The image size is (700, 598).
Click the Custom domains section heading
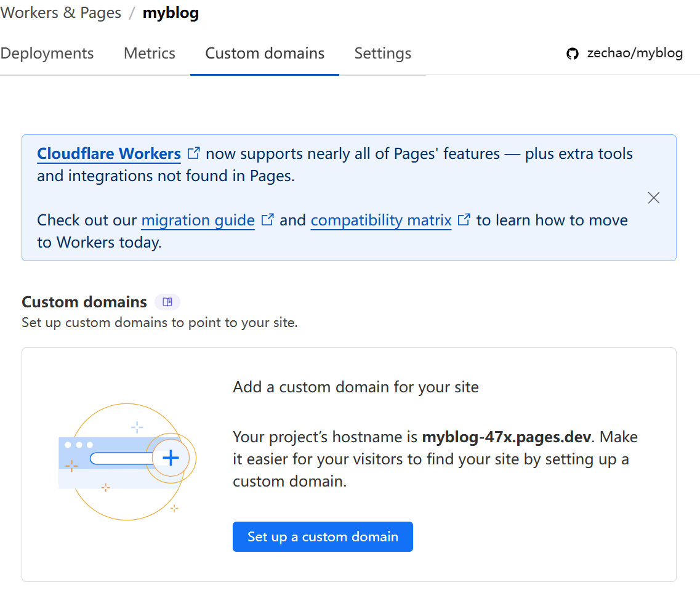84,302
